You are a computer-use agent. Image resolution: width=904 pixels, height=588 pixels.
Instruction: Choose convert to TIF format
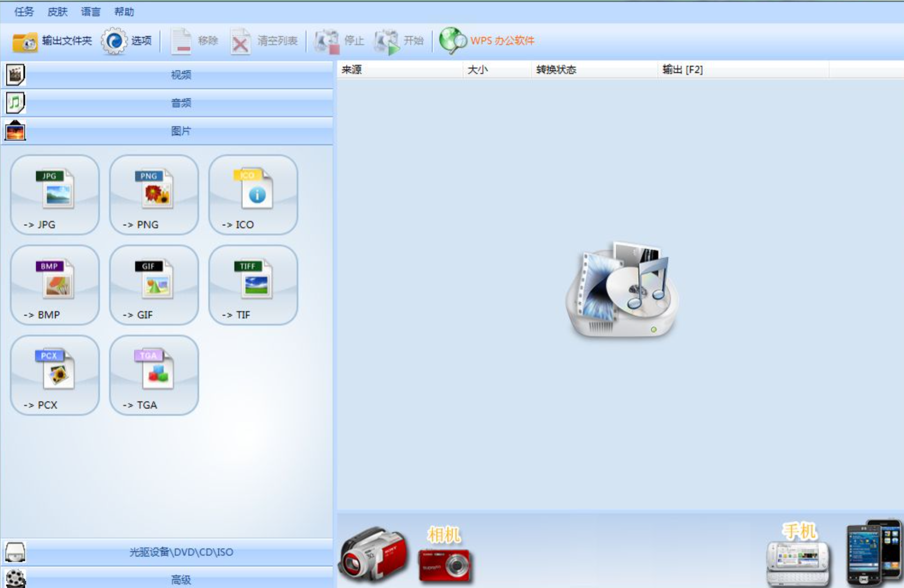[x=253, y=285]
